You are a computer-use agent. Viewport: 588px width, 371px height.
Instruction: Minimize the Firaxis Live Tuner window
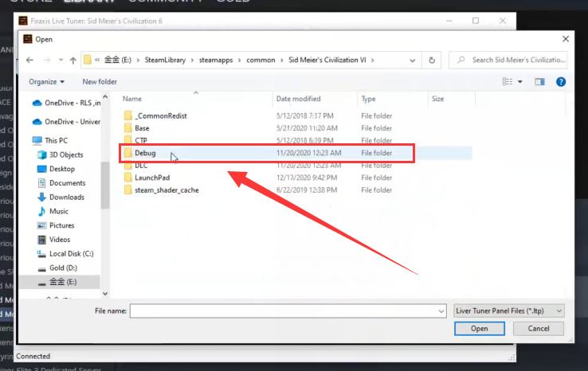449,21
